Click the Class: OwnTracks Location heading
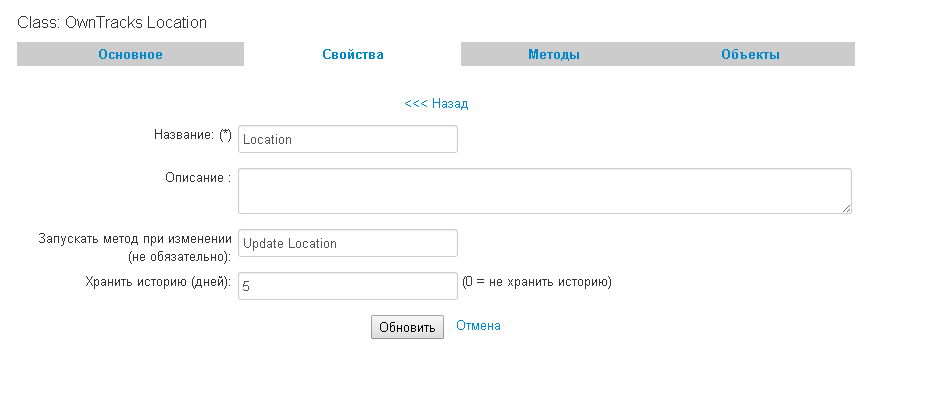The height and width of the screenshot is (411, 943). click(x=112, y=22)
